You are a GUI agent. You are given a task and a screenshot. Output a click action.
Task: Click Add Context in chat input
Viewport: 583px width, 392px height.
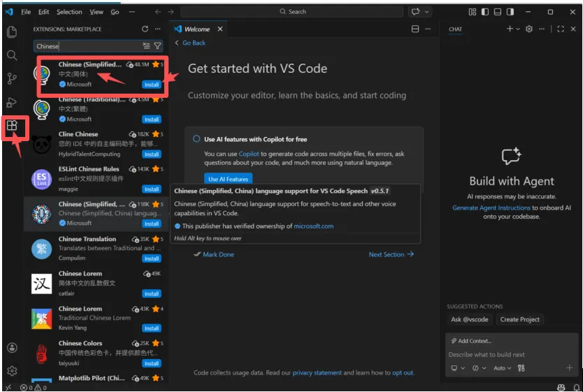click(x=471, y=341)
